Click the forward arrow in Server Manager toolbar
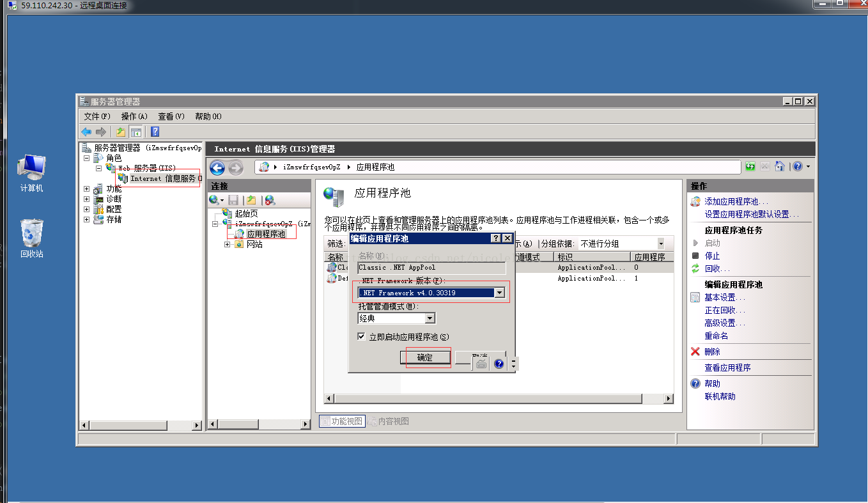The image size is (868, 503). [x=100, y=132]
